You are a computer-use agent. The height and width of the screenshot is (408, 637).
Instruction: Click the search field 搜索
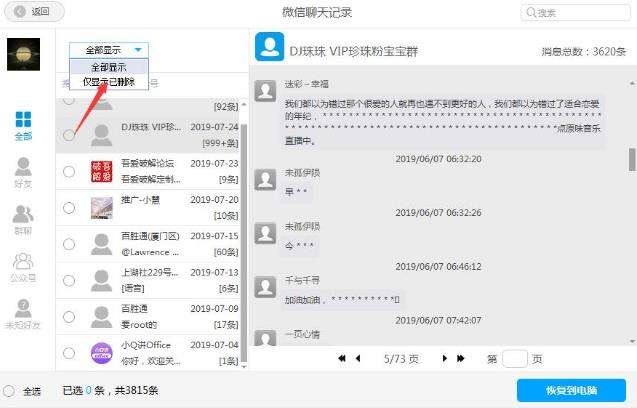click(576, 13)
